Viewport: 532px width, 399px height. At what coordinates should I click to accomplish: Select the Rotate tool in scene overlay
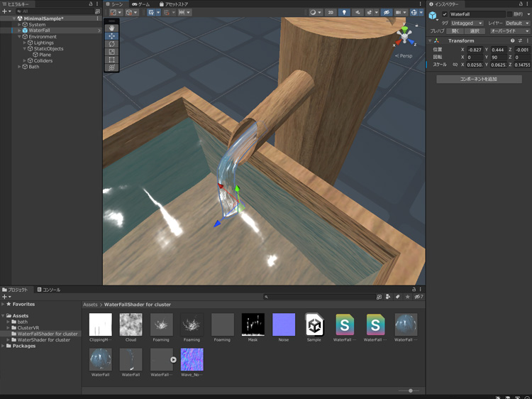pyautogui.click(x=112, y=44)
